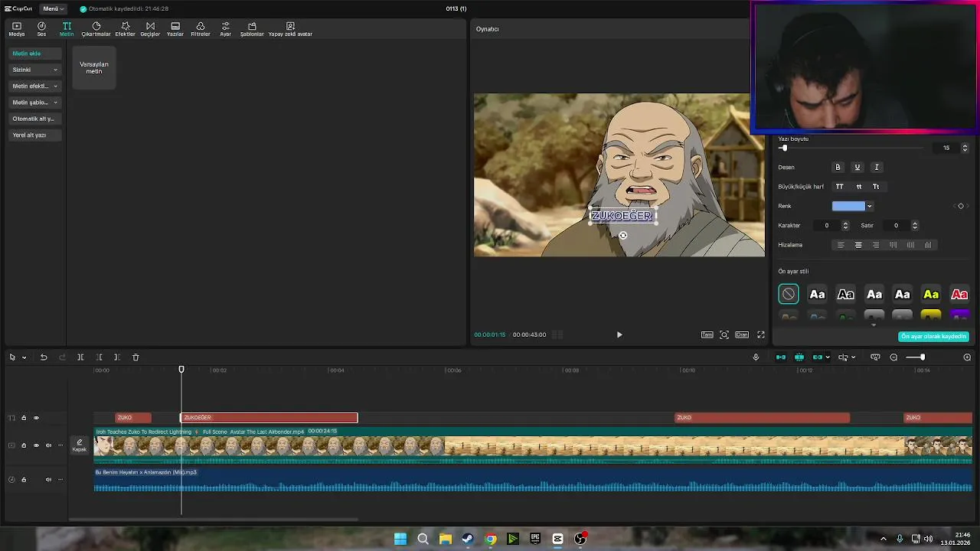
Task: Open the Renk color dropdown arrow
Action: pyautogui.click(x=869, y=206)
